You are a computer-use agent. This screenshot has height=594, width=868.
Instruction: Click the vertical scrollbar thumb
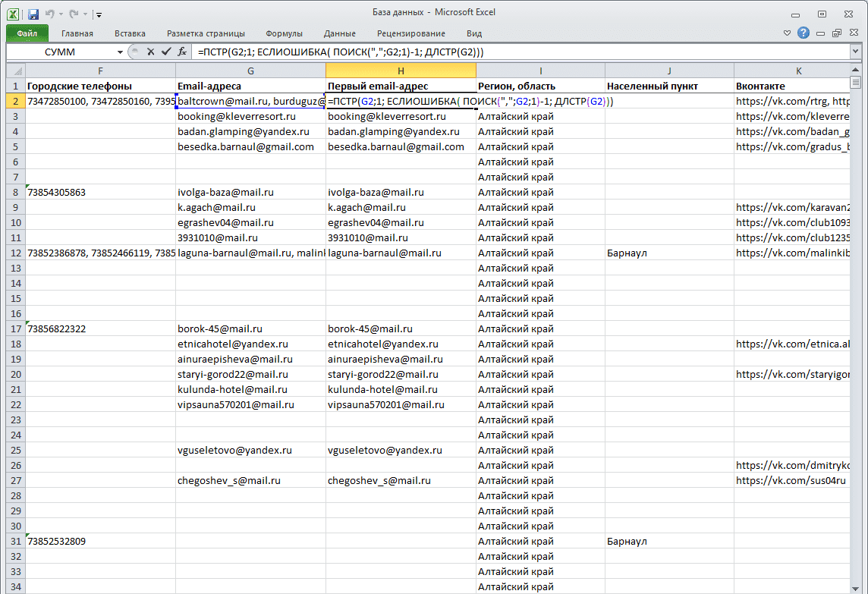click(856, 83)
